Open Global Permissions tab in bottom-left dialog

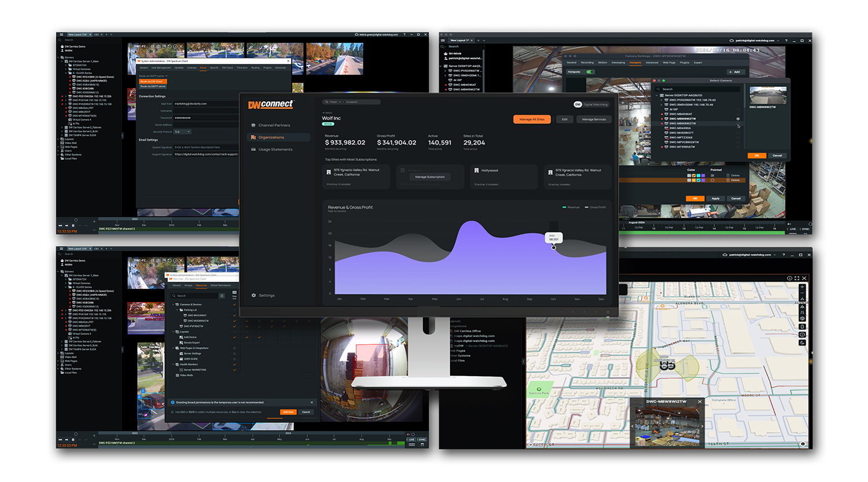click(x=220, y=285)
